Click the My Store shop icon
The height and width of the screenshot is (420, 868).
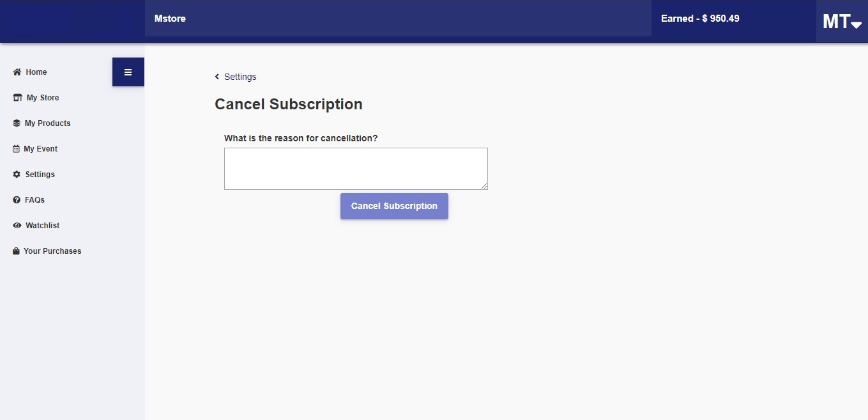tap(17, 98)
